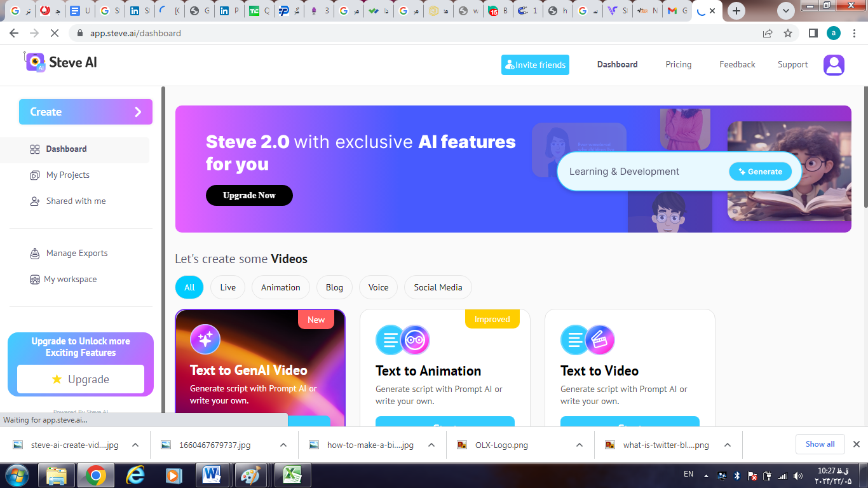Expand options for OLX-Logo.png download
Image resolution: width=868 pixels, height=488 pixels.
(x=580, y=445)
